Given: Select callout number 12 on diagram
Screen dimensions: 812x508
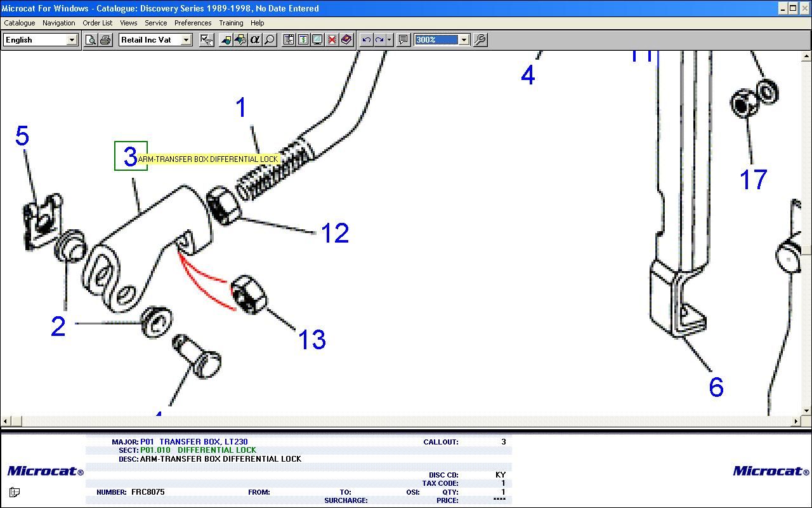Looking at the screenshot, I should pyautogui.click(x=335, y=233).
